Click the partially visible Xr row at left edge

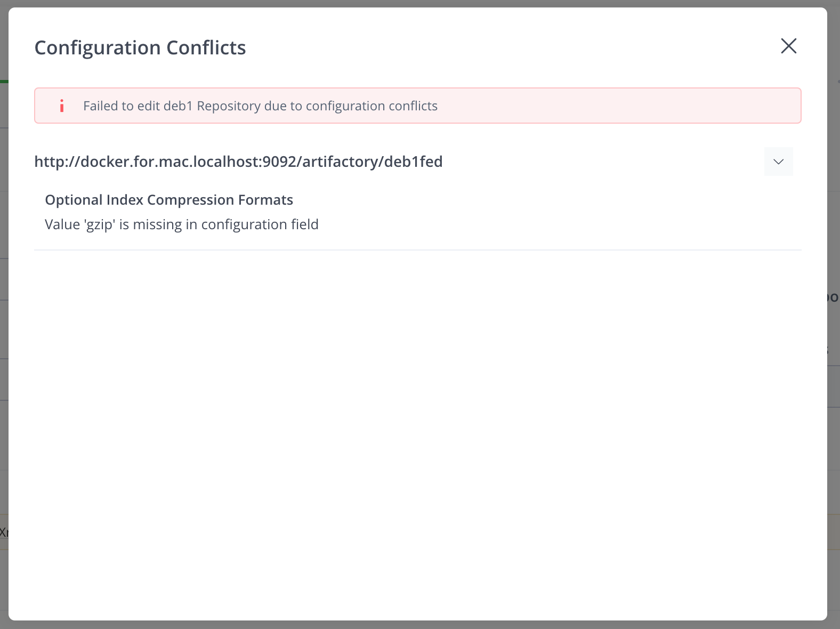point(4,531)
